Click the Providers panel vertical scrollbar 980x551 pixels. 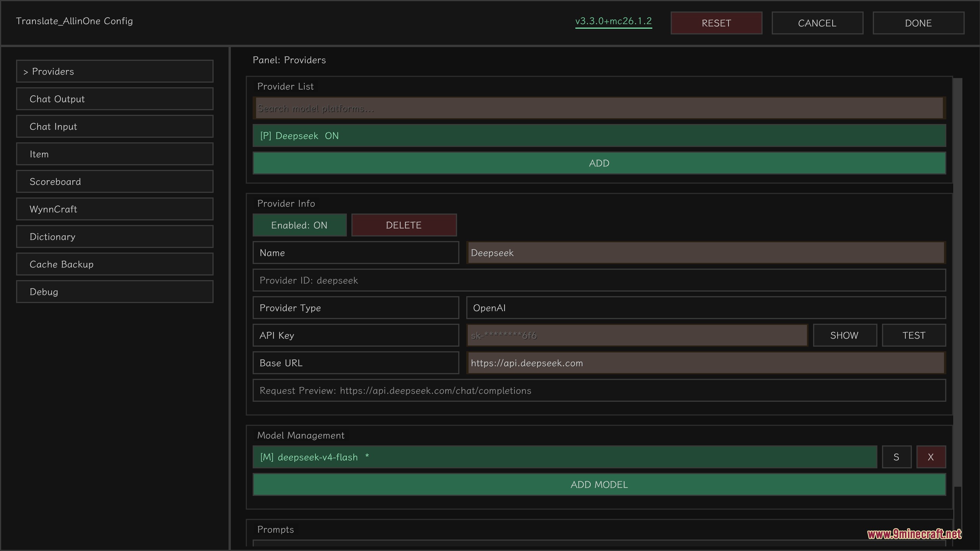(x=957, y=282)
